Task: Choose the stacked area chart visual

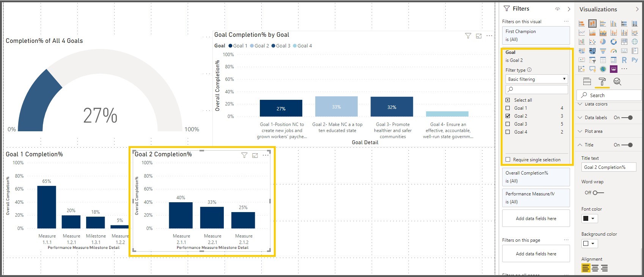Action: (x=603, y=33)
